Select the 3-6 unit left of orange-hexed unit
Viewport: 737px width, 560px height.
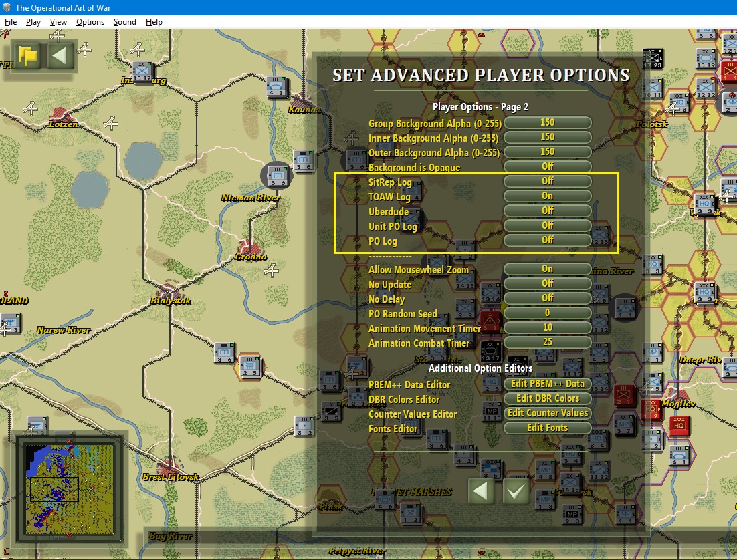[224, 352]
